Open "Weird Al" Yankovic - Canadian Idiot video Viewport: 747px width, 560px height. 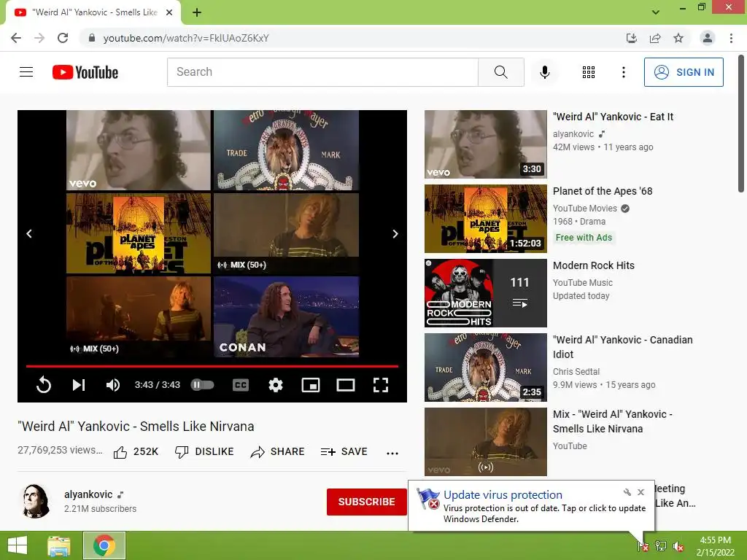pyautogui.click(x=623, y=346)
